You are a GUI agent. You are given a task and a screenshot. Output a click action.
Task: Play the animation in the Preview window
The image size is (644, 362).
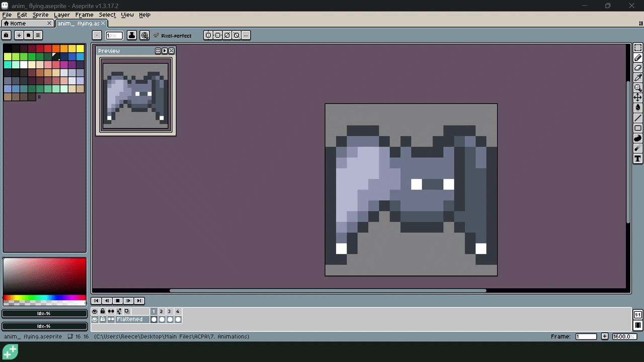(x=165, y=51)
